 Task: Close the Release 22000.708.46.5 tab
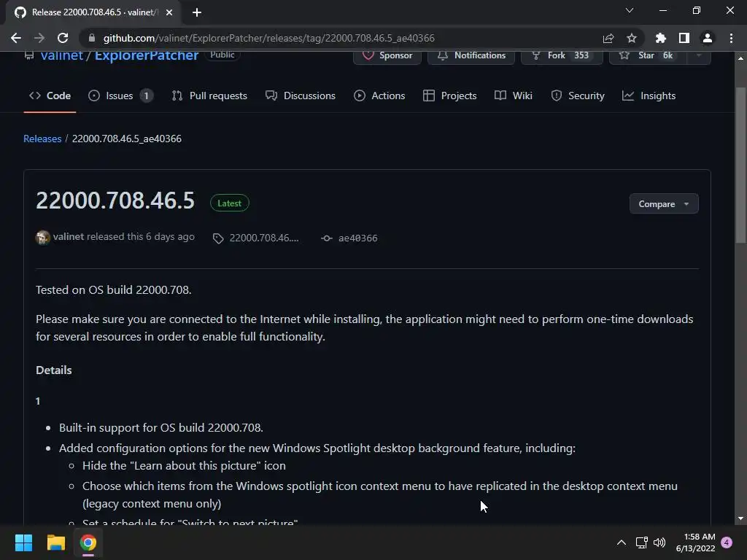169,12
